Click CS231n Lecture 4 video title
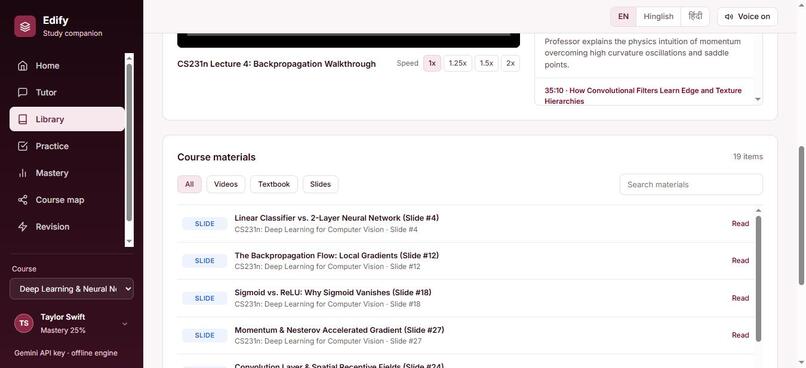The width and height of the screenshot is (806, 368). coord(277,64)
